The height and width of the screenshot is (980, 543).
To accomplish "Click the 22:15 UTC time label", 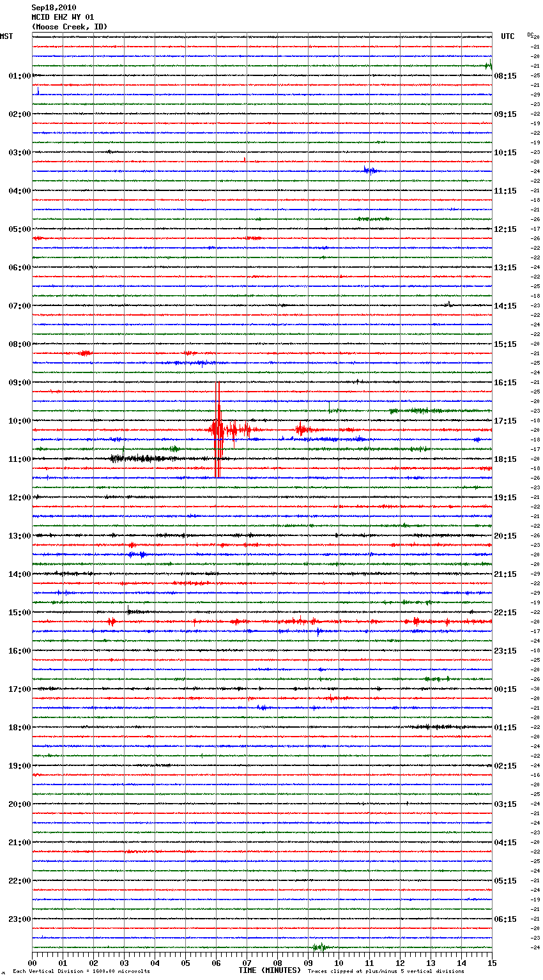I will tap(505, 613).
